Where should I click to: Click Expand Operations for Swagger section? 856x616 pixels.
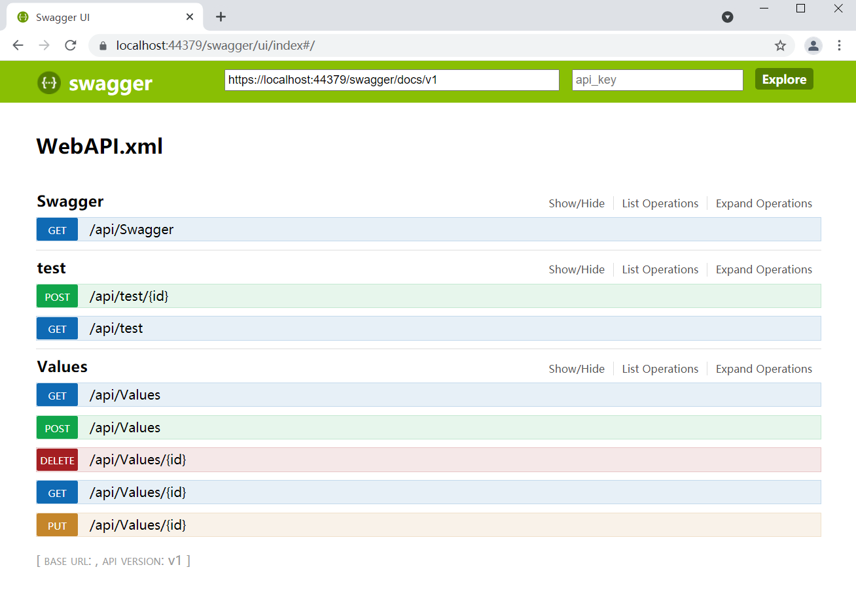coord(764,203)
